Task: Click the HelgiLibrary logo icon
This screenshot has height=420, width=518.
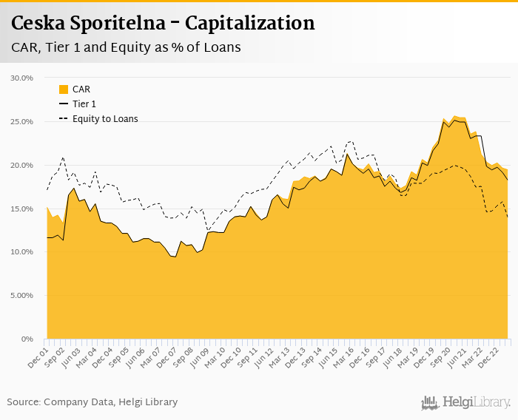Action: [430, 403]
